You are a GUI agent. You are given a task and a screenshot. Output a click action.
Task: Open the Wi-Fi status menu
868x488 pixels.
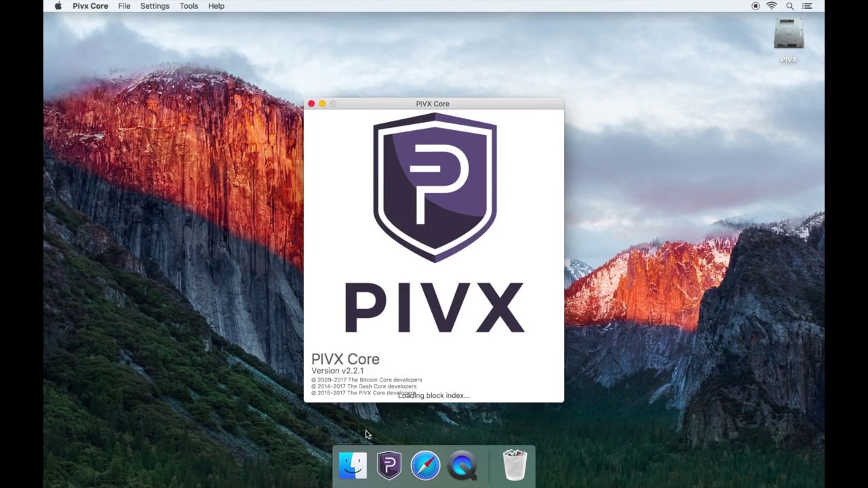[x=772, y=6]
